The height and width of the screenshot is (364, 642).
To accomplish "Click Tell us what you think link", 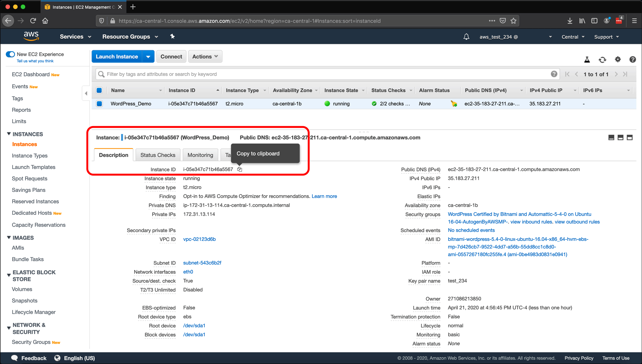I will 35,61.
